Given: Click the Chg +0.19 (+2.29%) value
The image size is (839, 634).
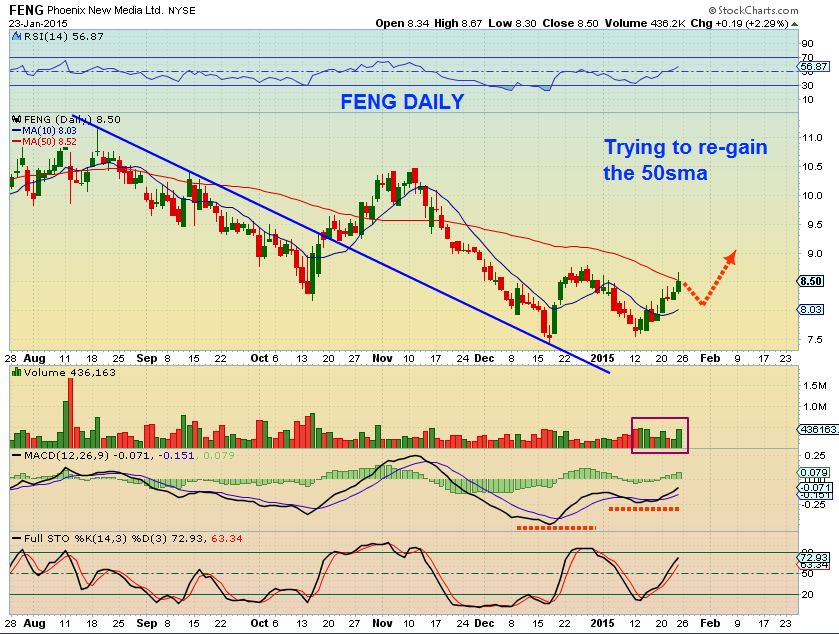Looking at the screenshot, I should tap(739, 23).
